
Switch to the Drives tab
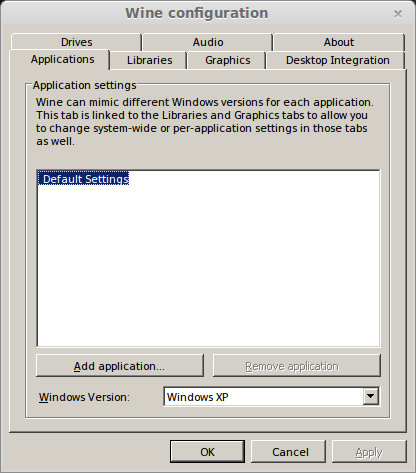click(76, 42)
